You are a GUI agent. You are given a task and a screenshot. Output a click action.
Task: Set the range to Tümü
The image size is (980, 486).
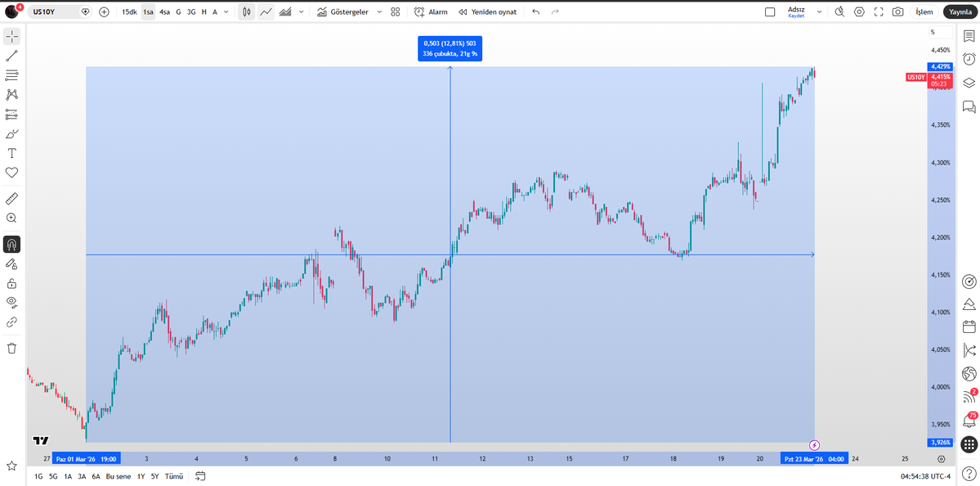tap(173, 476)
